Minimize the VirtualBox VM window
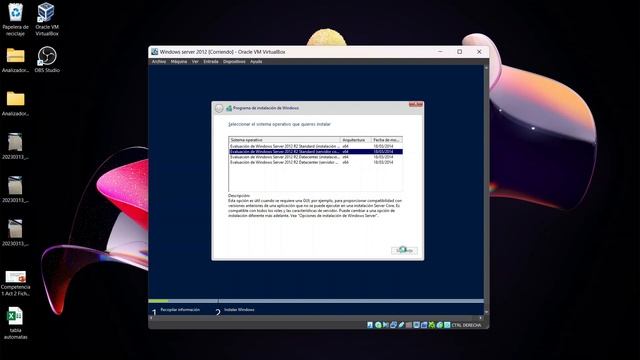The height and width of the screenshot is (360, 640). (440, 52)
